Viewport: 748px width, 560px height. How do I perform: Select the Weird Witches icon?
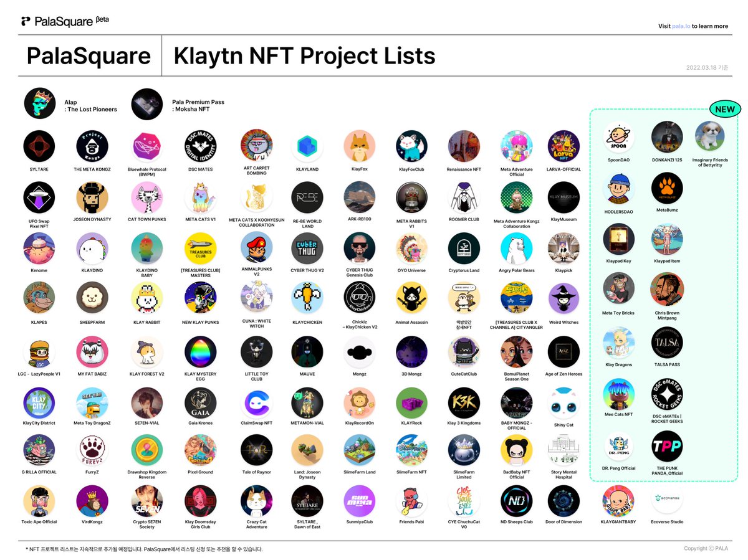[x=563, y=298]
